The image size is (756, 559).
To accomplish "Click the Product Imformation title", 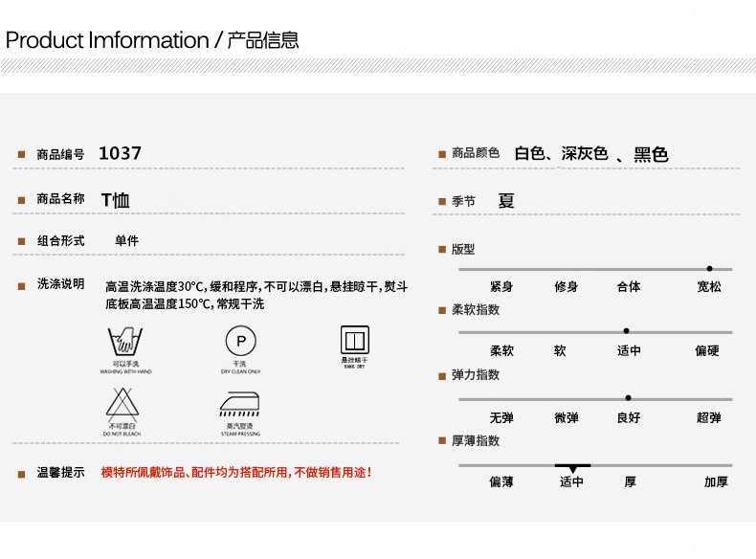I will (107, 40).
